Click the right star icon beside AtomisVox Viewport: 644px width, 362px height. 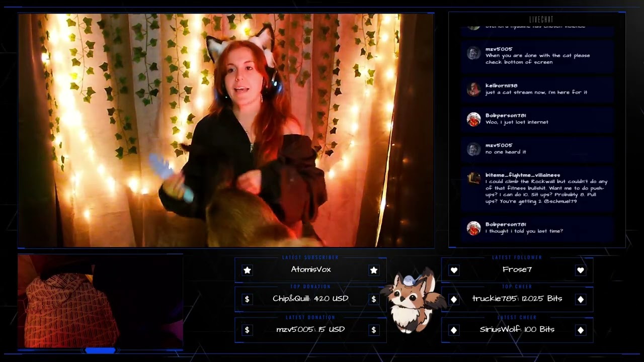(374, 270)
